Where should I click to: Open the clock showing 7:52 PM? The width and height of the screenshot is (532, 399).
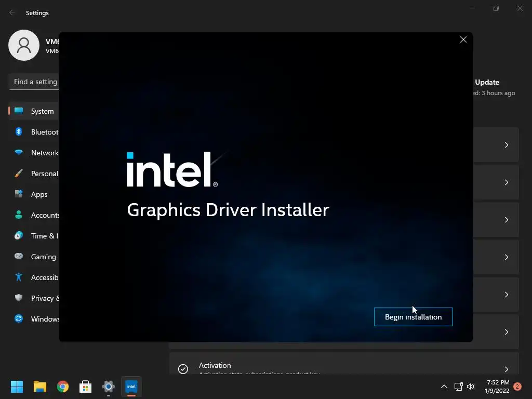coord(497,387)
